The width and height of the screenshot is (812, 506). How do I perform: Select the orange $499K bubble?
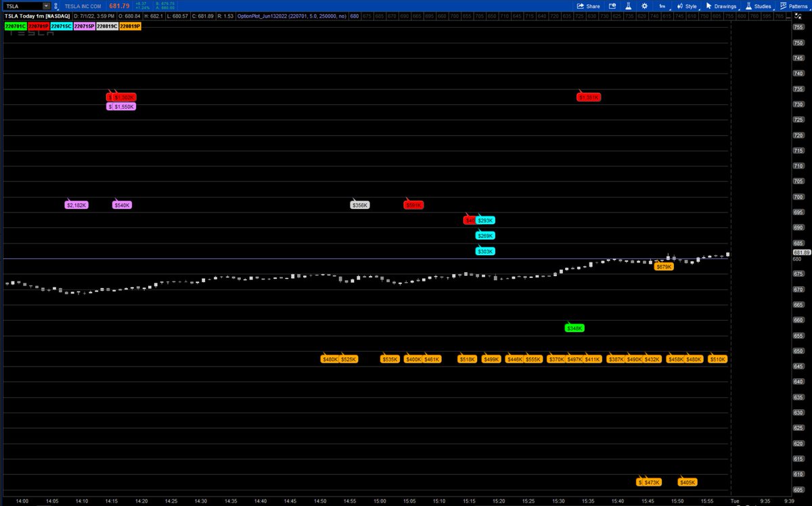pos(491,359)
